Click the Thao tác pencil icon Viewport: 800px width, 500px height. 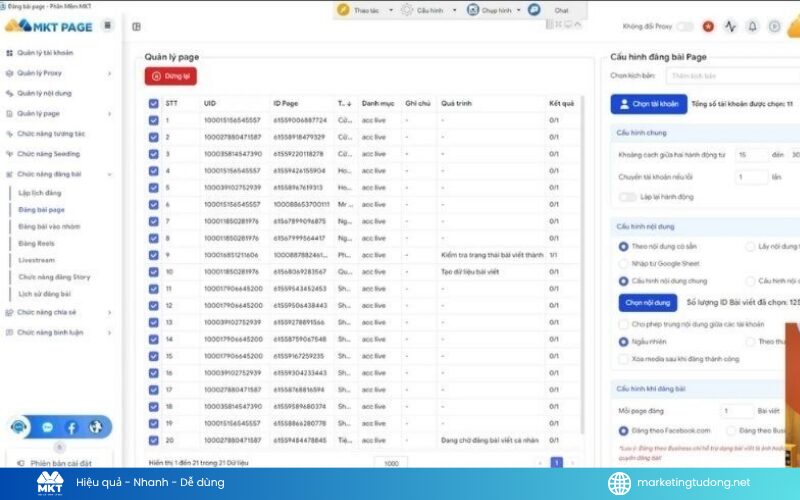(343, 10)
